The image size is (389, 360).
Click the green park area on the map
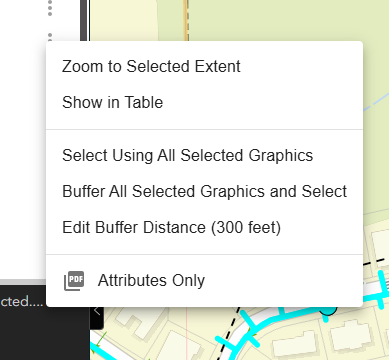pos(283,20)
